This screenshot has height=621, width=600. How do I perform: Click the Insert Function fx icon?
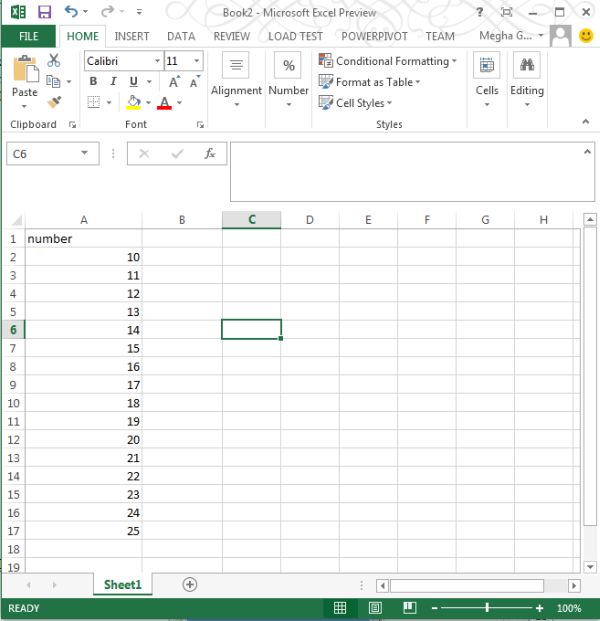[210, 153]
